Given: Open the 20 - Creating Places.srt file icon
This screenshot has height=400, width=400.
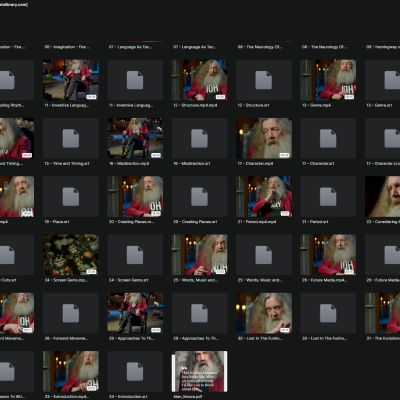Looking at the screenshot, I should point(199,197).
